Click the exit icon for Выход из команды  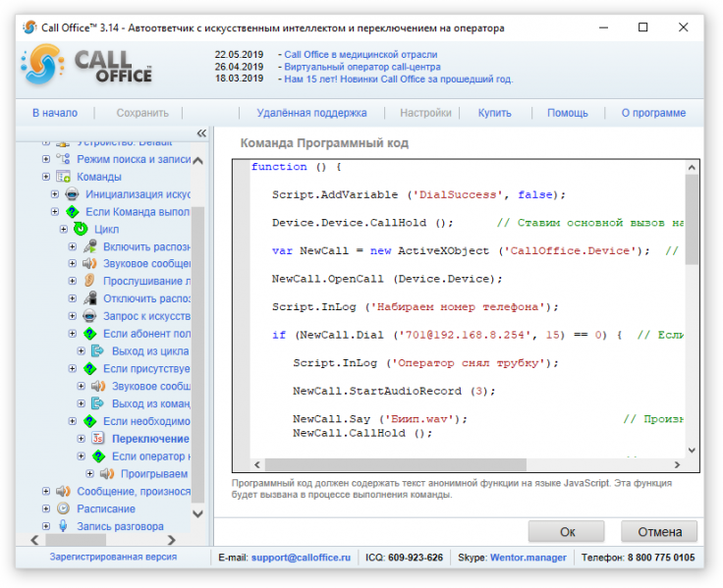click(98, 403)
